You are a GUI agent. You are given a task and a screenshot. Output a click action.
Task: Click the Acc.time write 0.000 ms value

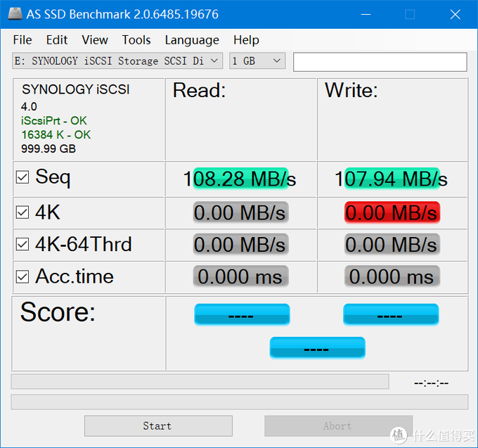392,276
